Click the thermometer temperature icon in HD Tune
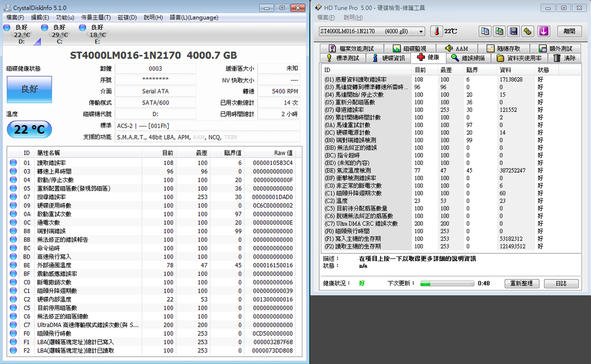This screenshot has width=591, height=364. [436, 31]
